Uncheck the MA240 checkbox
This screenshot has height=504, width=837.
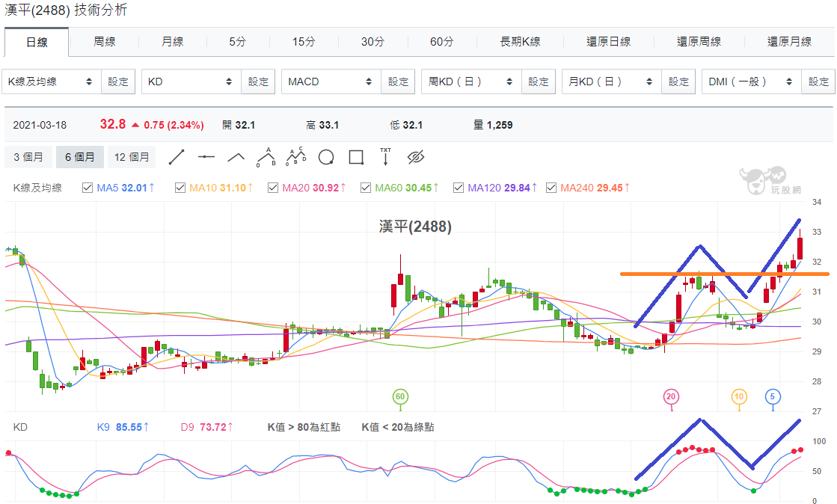[x=551, y=188]
